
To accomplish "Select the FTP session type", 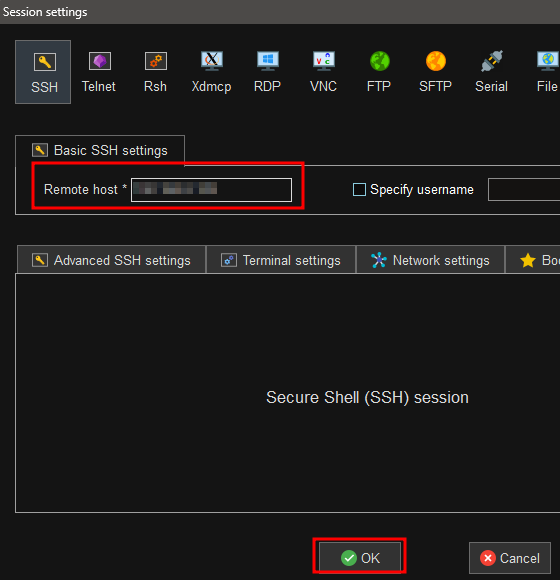I will (379, 72).
